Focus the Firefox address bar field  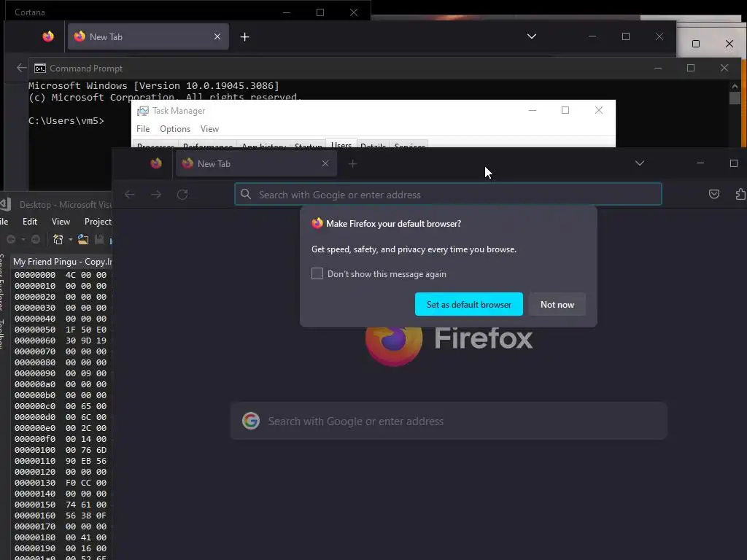tap(448, 194)
